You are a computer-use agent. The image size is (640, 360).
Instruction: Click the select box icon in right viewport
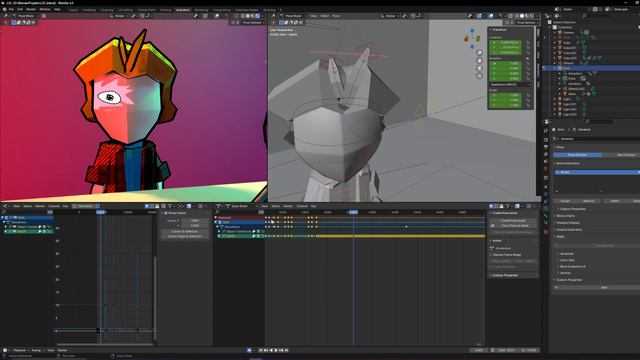click(281, 22)
